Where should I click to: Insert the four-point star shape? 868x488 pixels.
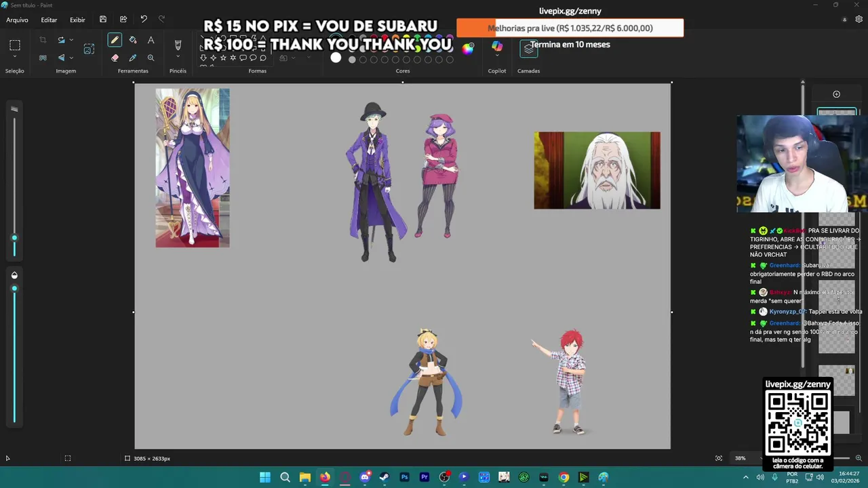(213, 58)
